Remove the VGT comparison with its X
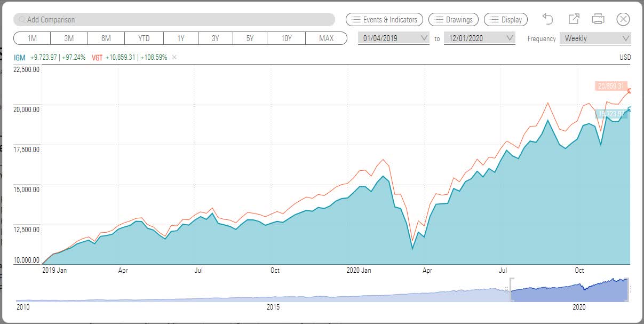This screenshot has width=644, height=324. click(174, 57)
